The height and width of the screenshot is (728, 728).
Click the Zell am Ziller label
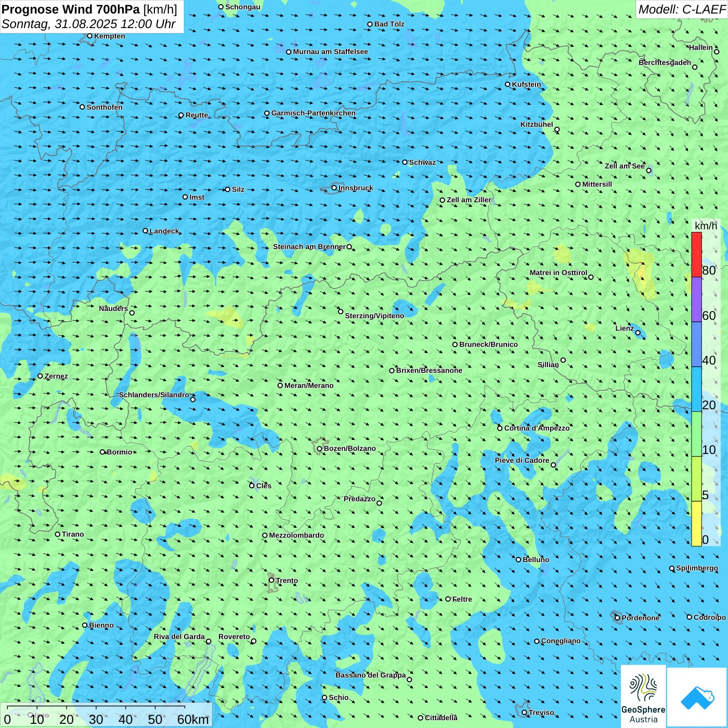click(469, 200)
